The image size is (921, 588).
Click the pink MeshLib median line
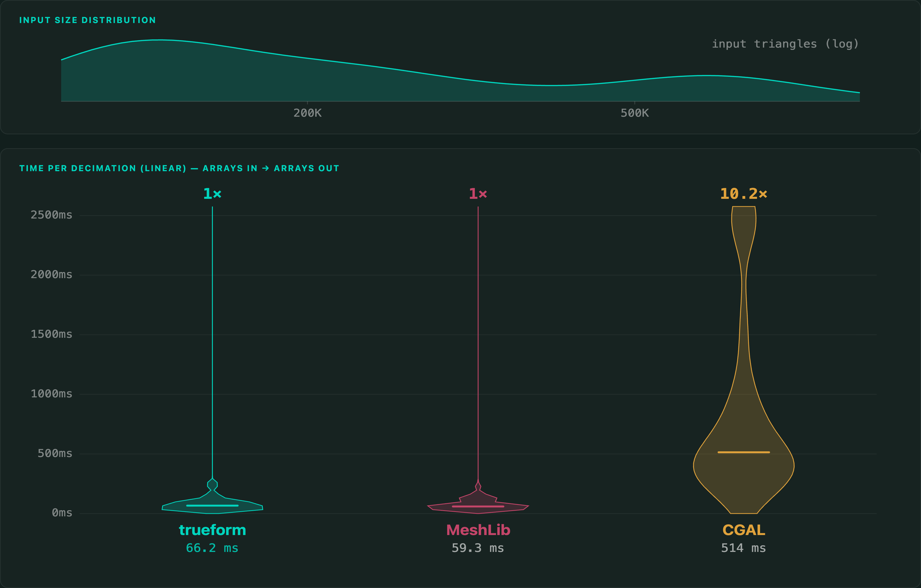point(478,507)
